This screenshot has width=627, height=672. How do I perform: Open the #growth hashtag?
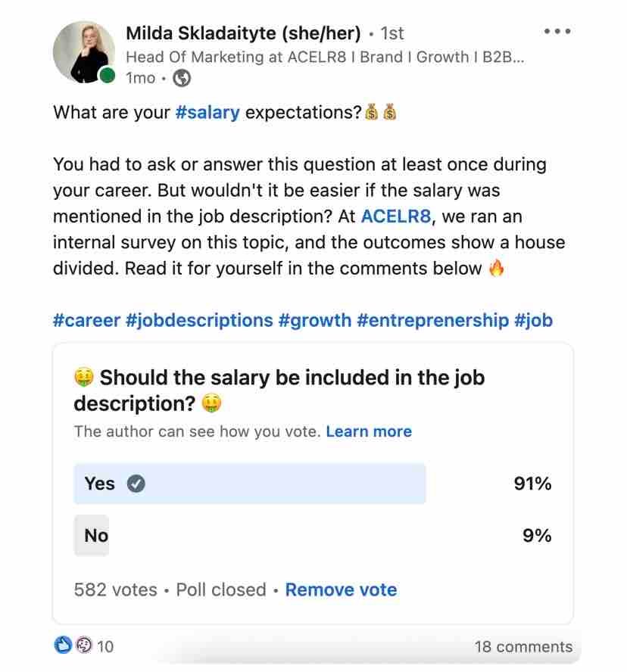coord(315,320)
